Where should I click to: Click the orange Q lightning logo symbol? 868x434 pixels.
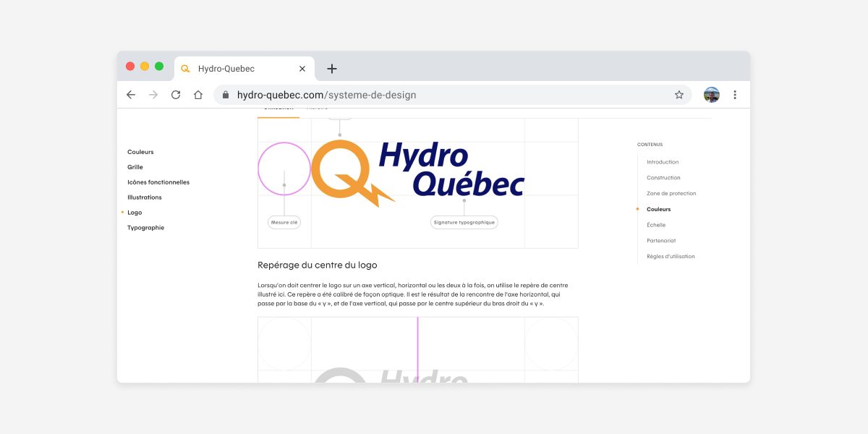352,172
